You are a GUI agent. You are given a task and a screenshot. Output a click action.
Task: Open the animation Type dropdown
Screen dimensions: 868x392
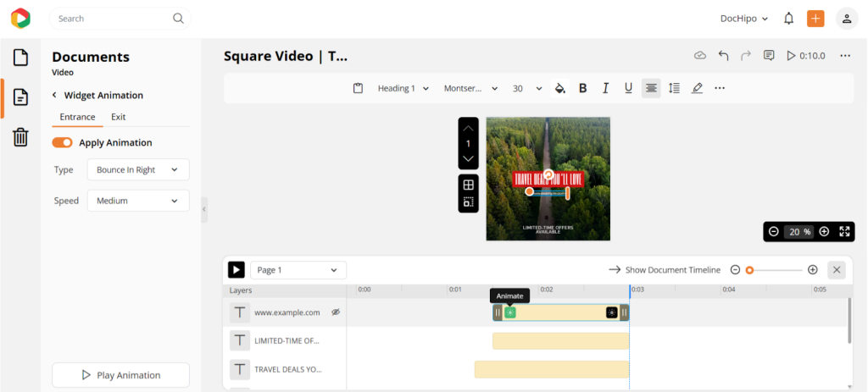pos(138,169)
